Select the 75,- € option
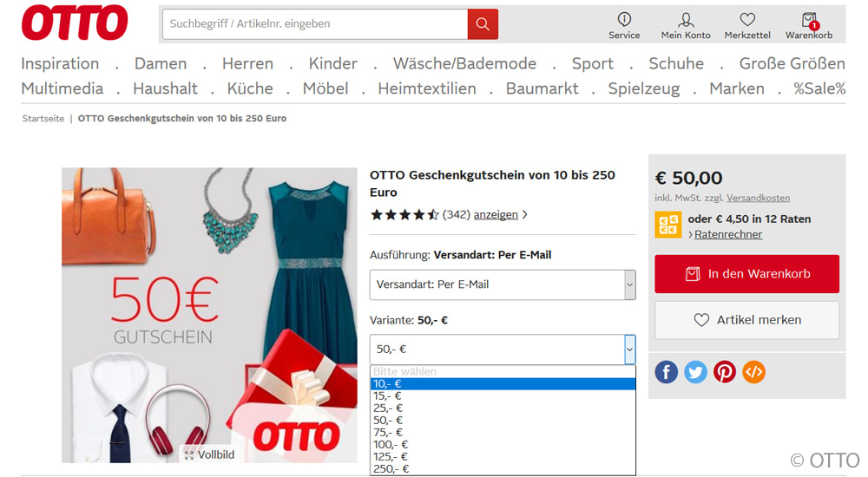Image resolution: width=868 pixels, height=477 pixels. pyautogui.click(x=503, y=432)
